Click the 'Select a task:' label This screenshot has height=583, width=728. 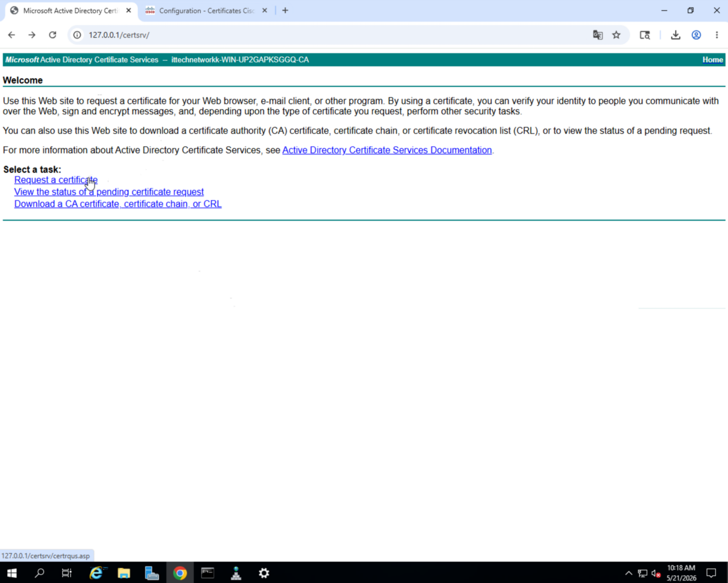(32, 170)
